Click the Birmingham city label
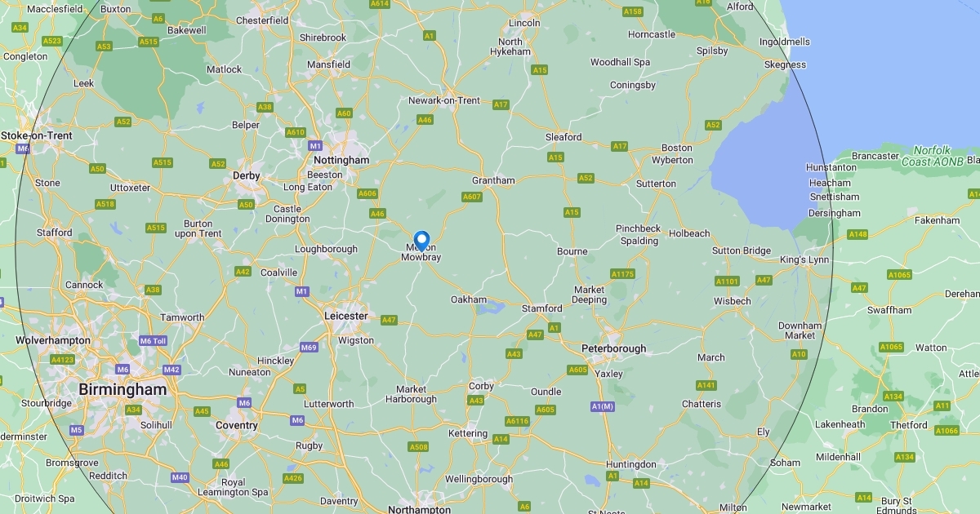The image size is (980, 514). [x=122, y=390]
